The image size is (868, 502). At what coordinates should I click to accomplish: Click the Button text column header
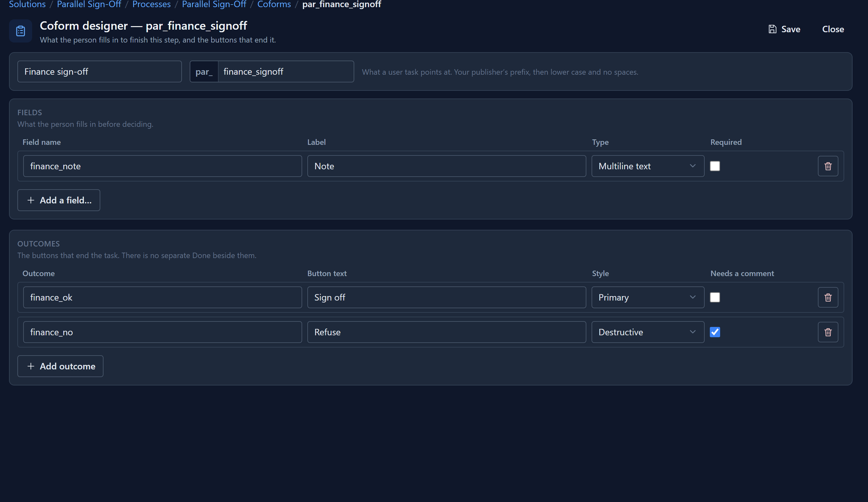pyautogui.click(x=327, y=274)
